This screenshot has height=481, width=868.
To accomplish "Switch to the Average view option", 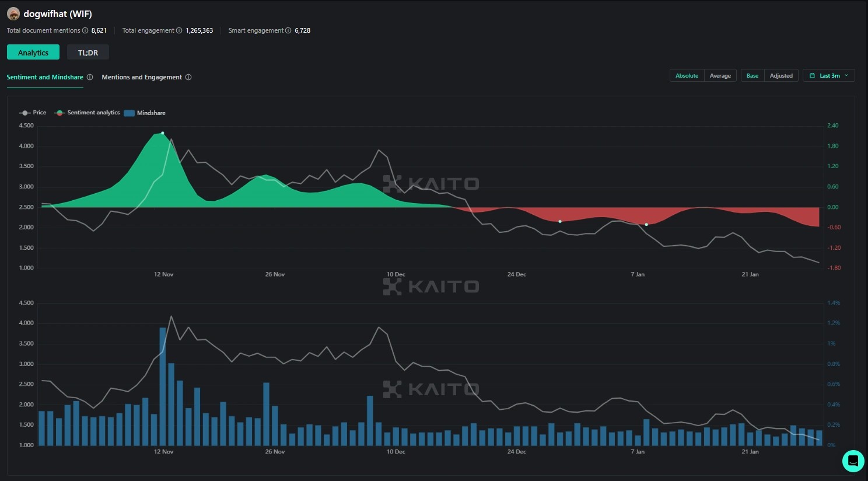I will (720, 76).
